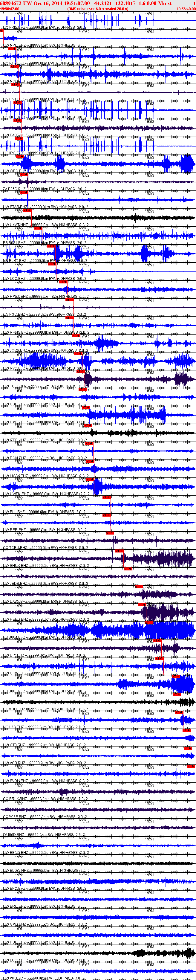Click the end time 19:53:48.00 label
This screenshot has height=980, width=196.
(186, 8)
